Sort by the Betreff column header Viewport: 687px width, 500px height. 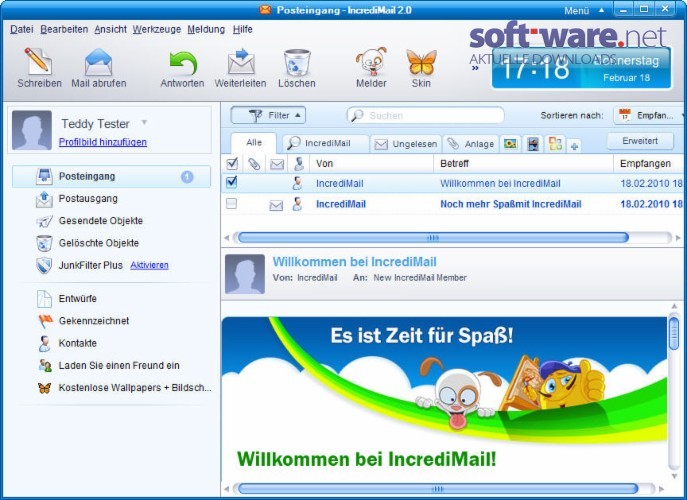pos(524,164)
